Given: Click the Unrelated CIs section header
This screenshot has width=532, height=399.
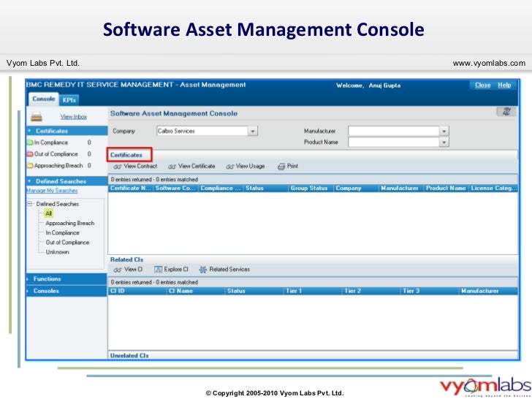Looking at the screenshot, I should [129, 356].
